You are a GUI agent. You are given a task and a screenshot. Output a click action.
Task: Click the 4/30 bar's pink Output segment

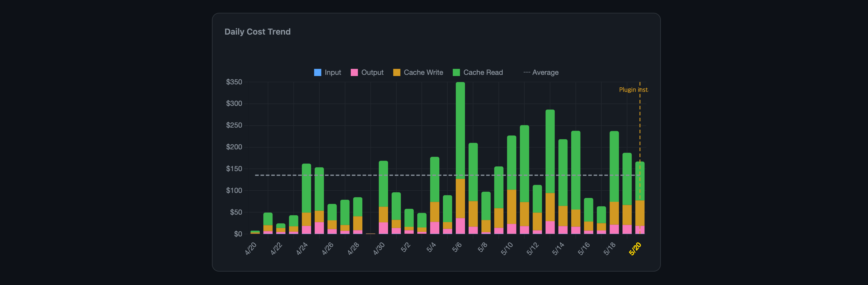click(x=384, y=228)
